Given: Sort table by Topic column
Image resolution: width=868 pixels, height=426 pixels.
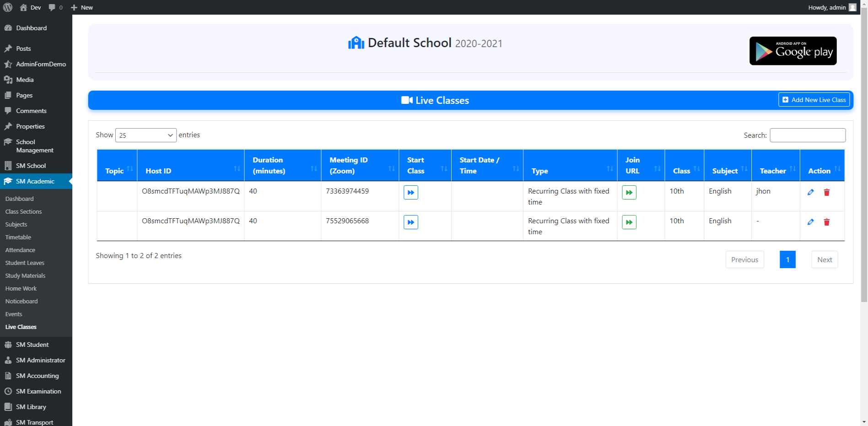Looking at the screenshot, I should [x=117, y=171].
